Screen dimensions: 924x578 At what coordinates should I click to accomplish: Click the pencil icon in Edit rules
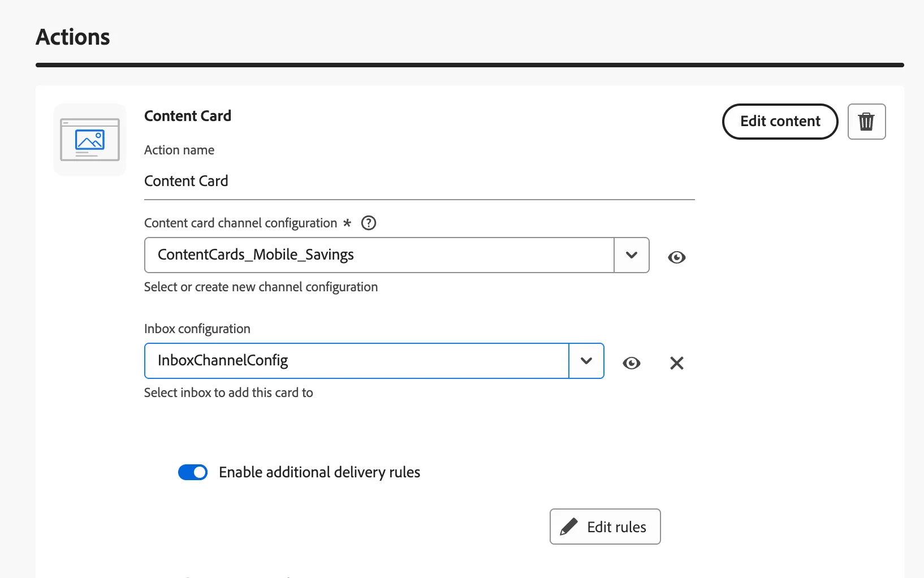pyautogui.click(x=569, y=527)
